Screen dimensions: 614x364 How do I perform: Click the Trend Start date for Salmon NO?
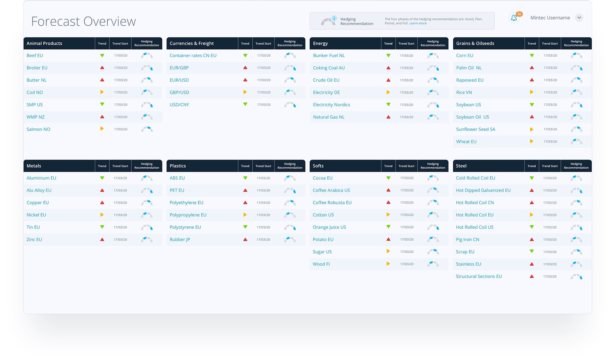120,129
